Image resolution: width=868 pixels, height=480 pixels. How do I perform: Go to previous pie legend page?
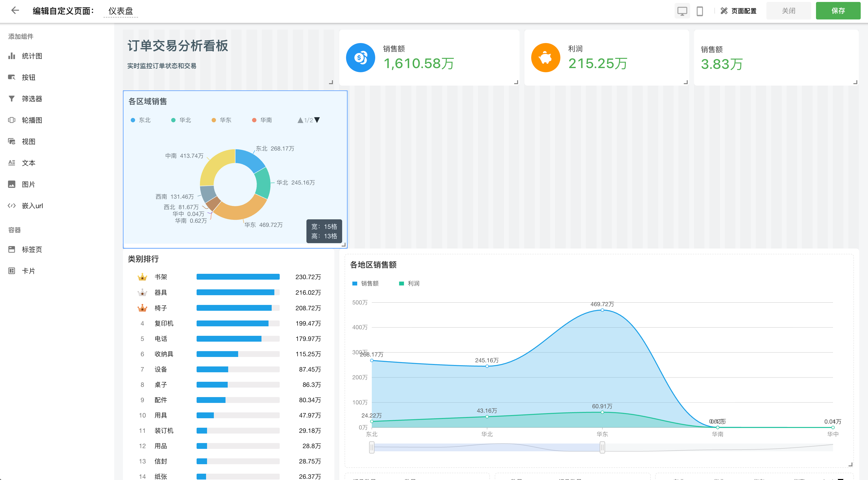click(300, 120)
